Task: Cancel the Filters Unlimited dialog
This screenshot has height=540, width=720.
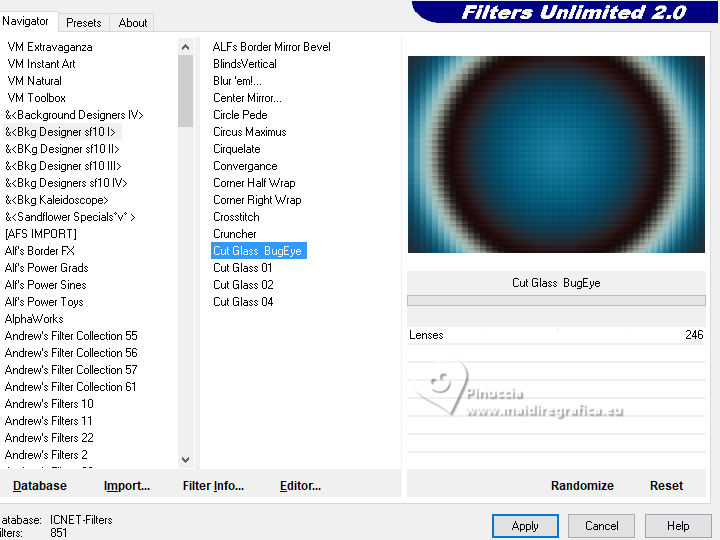Action: tap(602, 526)
